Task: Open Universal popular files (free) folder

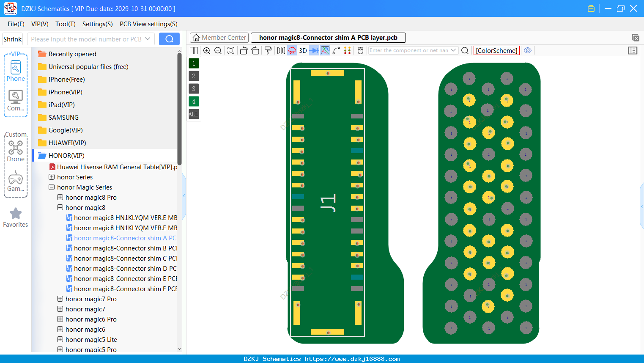Action: point(88,66)
